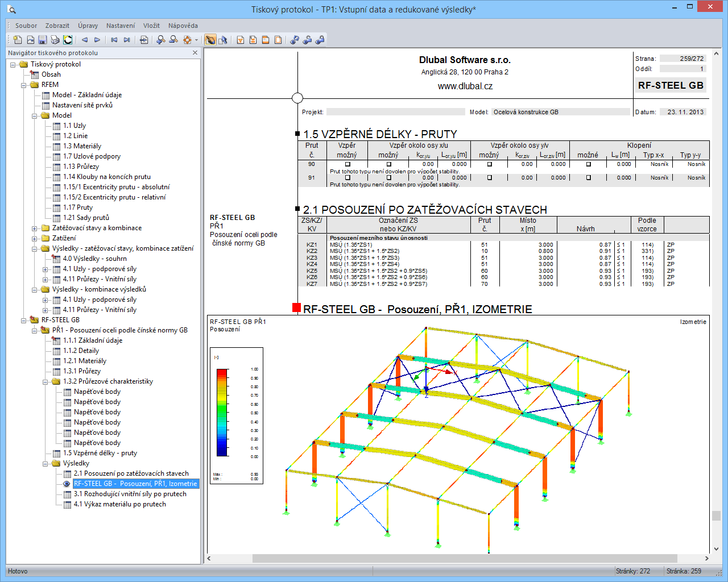Click the orange filter page icon
This screenshot has height=582, width=728.
[x=241, y=40]
